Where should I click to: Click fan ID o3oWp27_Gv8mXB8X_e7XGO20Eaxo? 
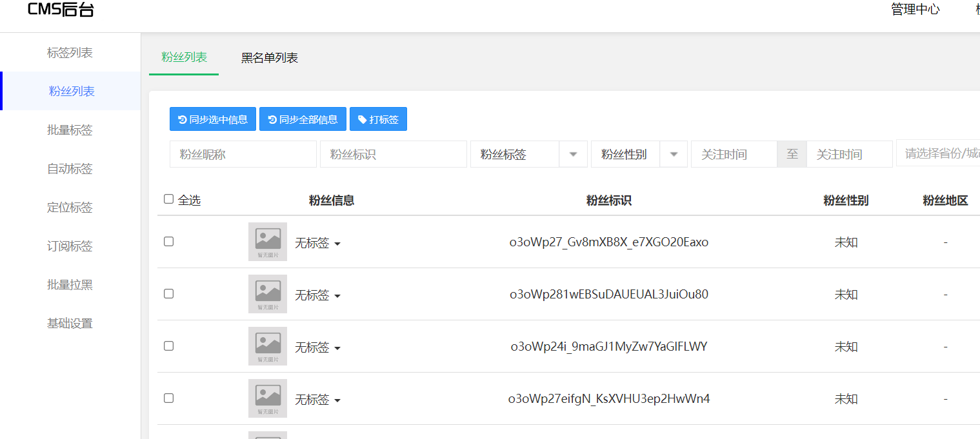(x=609, y=242)
